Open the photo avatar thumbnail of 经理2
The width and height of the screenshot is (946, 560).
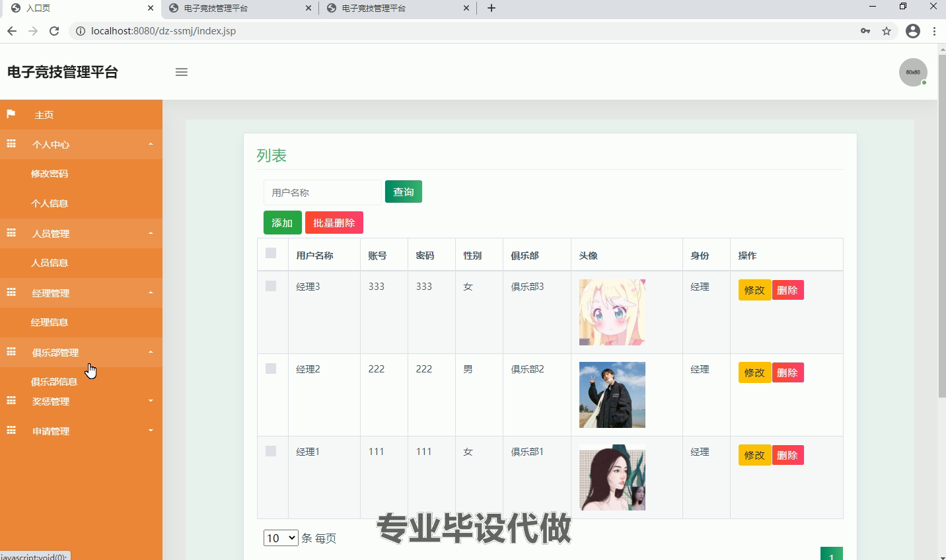click(612, 395)
